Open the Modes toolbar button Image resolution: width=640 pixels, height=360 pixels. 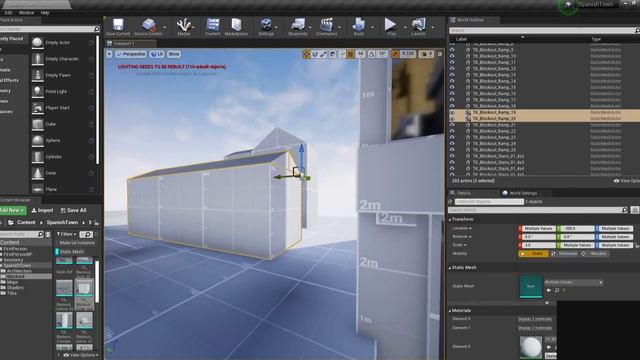[184, 27]
